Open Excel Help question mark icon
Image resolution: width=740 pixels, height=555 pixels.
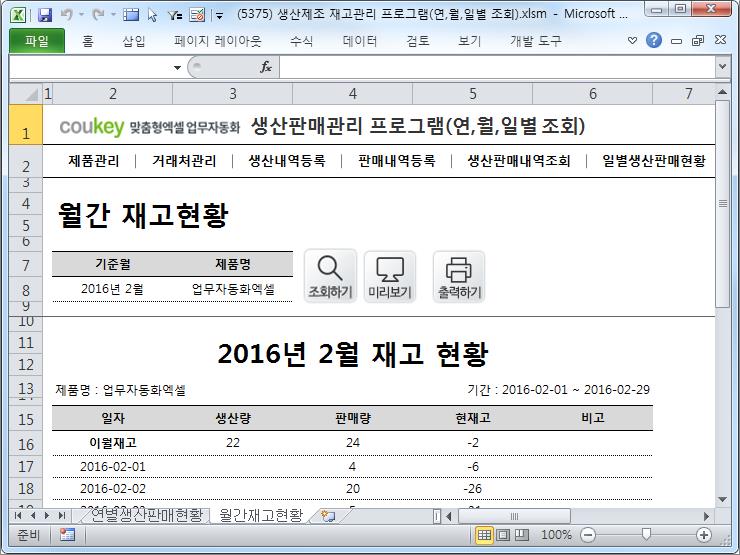(654, 41)
